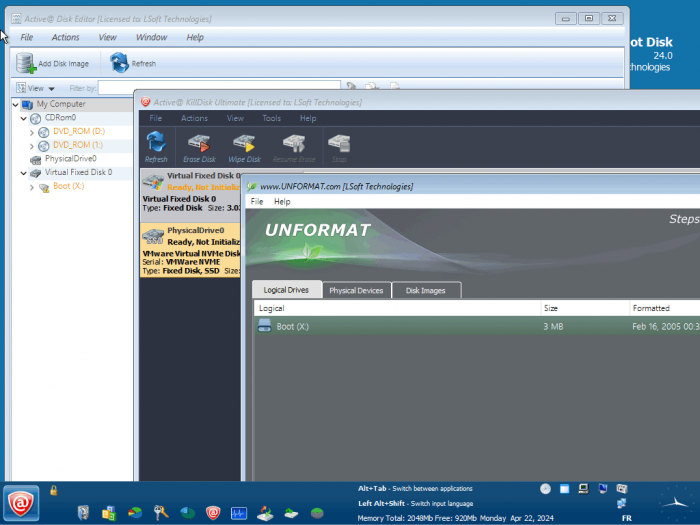Open the Tools menu in KillDisk

tap(271, 118)
